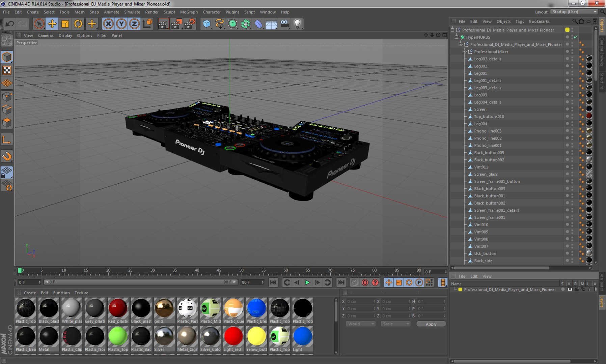Viewport: 606px width, 364px height.
Task: Switch to Edges mode
Action: pos(7,110)
